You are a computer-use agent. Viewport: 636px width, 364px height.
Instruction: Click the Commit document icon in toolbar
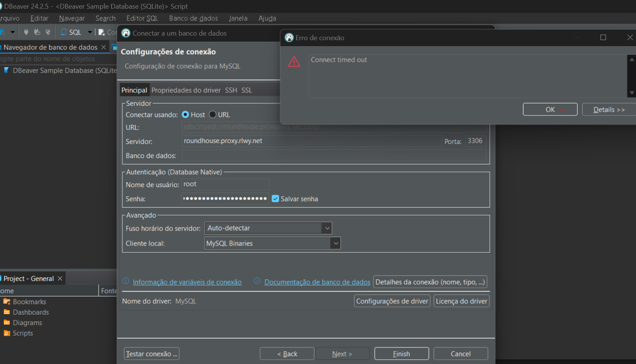(x=102, y=32)
